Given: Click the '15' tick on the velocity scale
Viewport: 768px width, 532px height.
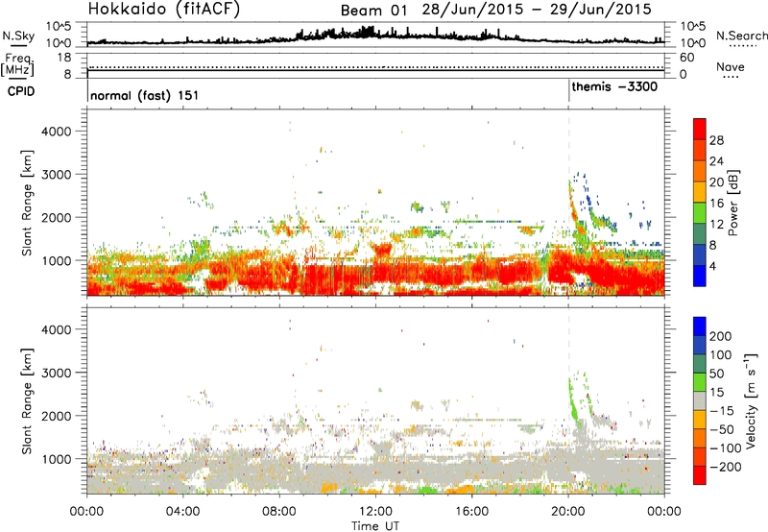Looking at the screenshot, I should 716,392.
